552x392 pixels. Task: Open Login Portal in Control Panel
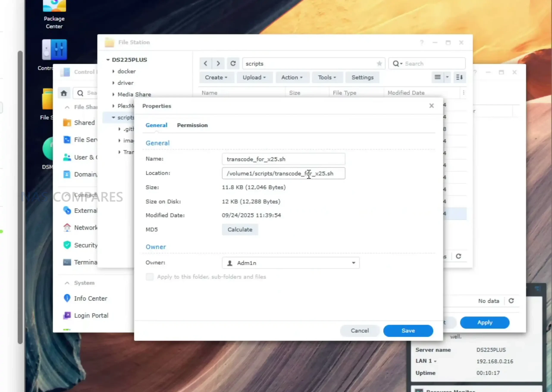(x=86, y=315)
